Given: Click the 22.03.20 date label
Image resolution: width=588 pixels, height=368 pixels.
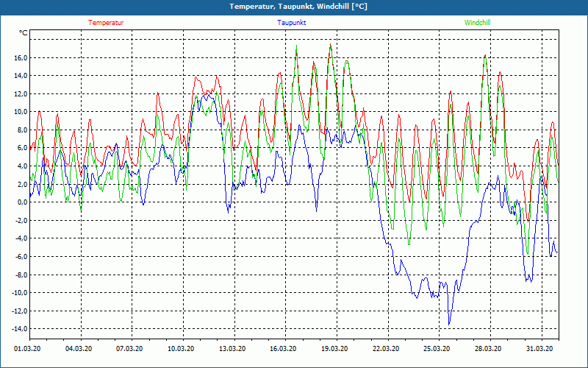Looking at the screenshot, I should click(x=385, y=349).
